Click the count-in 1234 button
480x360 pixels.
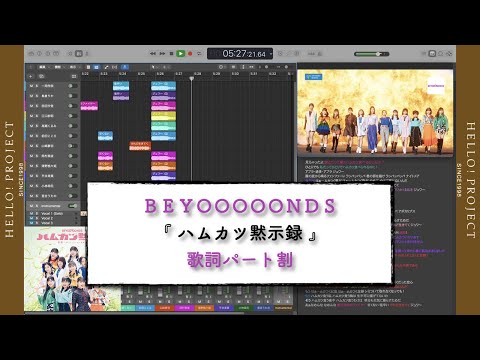pos(311,53)
